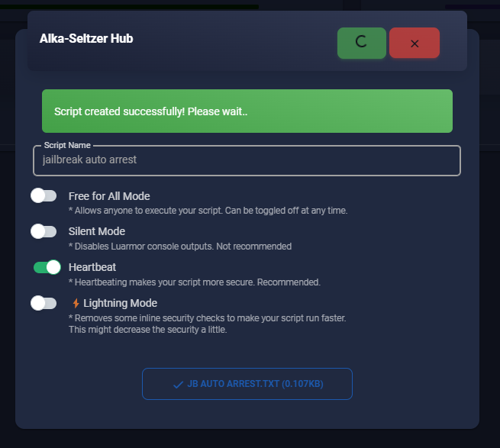500x448 pixels.
Task: Click the Heartbeat label text
Action: (x=92, y=267)
